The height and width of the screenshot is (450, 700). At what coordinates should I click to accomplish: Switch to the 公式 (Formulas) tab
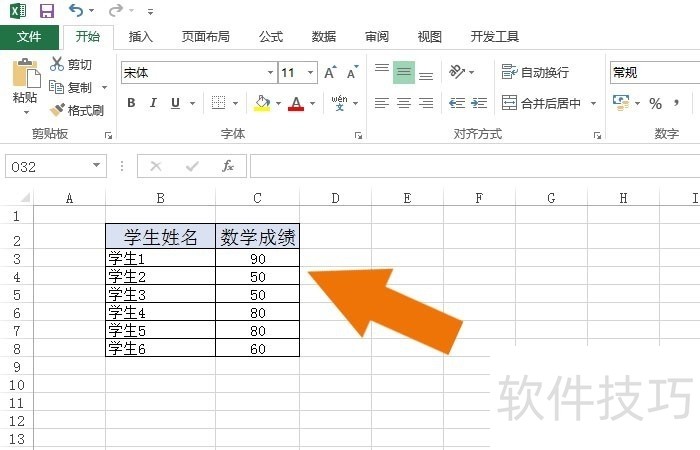(271, 37)
